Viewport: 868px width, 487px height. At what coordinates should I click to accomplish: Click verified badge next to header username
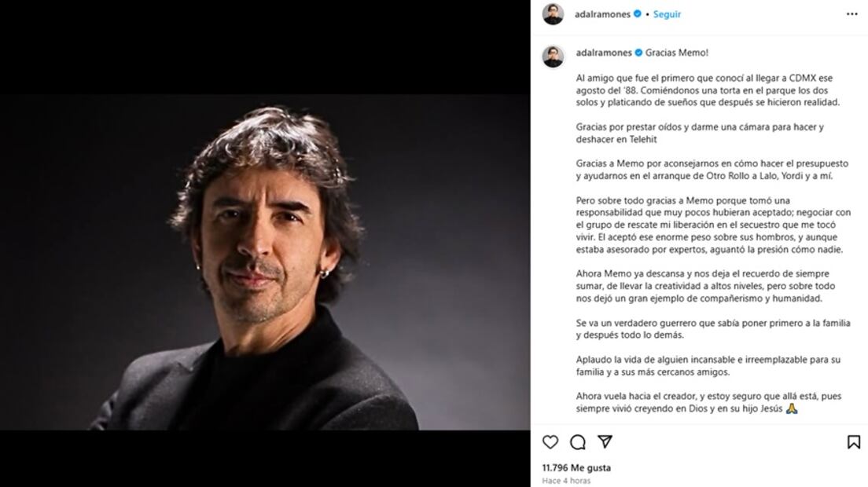click(638, 14)
